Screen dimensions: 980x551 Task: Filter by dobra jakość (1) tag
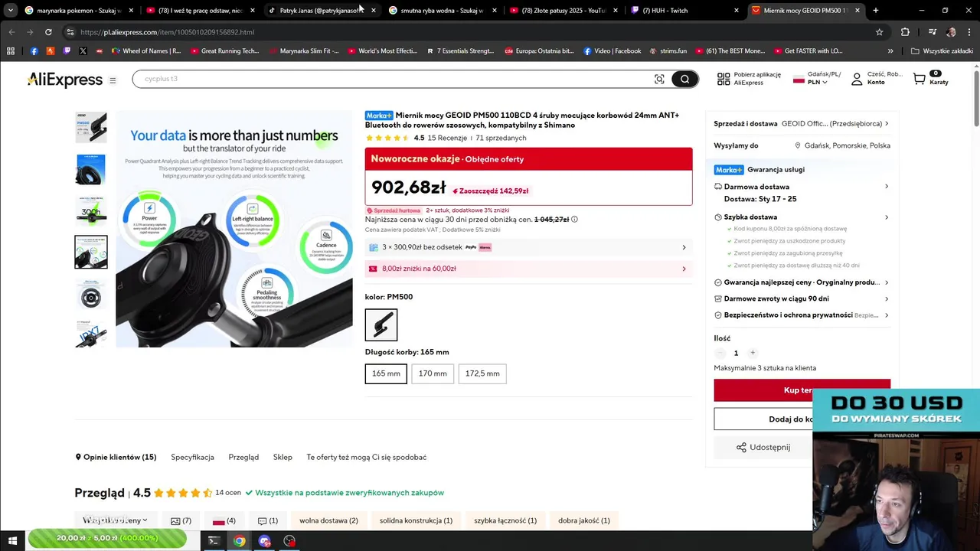pyautogui.click(x=584, y=520)
